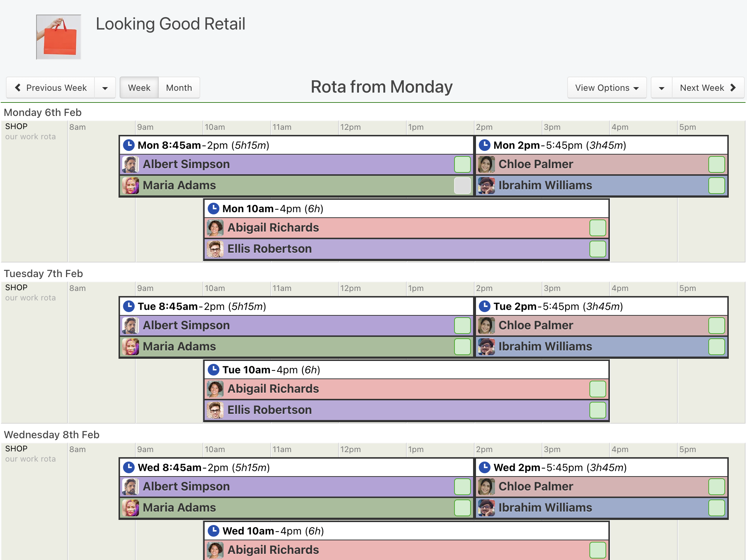Click SHOP rota label under Wednesday
Viewport: 747px width, 560px height.
[16, 449]
